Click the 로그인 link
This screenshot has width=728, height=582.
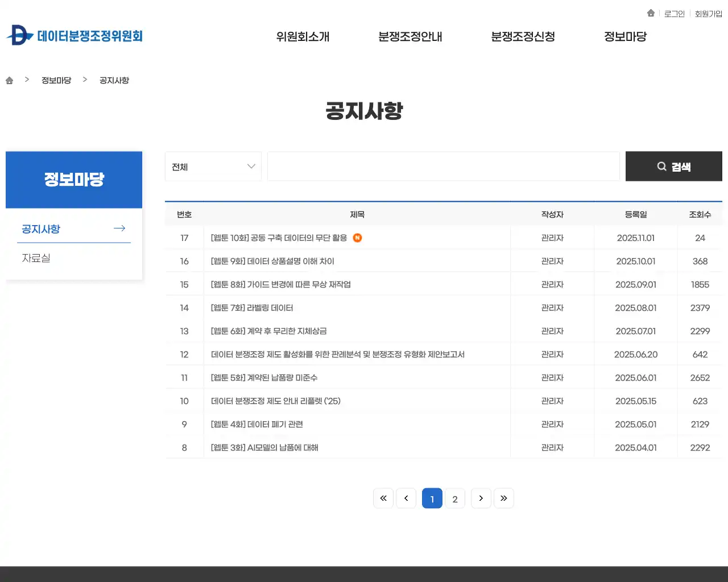click(674, 13)
